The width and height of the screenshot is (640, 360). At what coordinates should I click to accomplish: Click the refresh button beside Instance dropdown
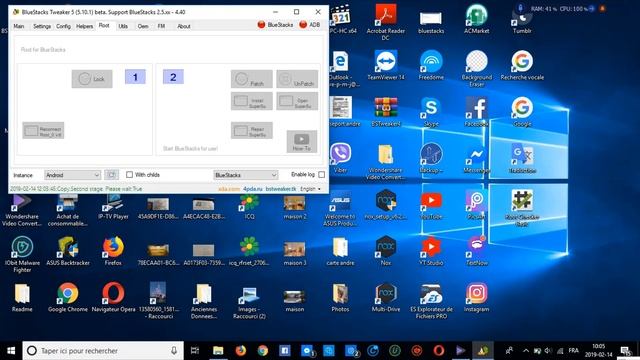(x=111, y=175)
